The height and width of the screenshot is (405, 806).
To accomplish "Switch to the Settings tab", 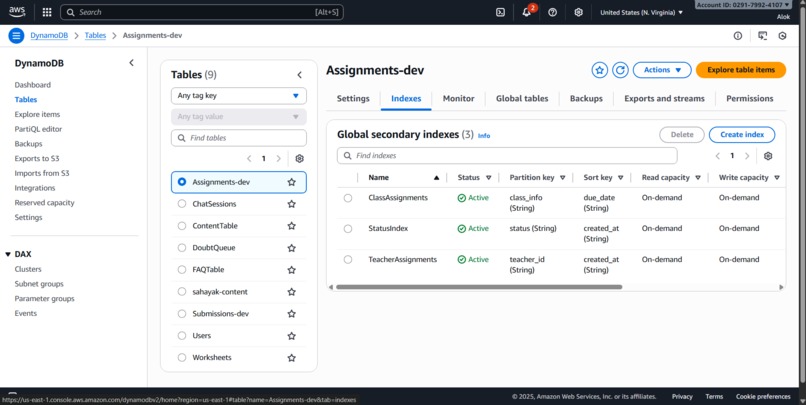I will [353, 99].
